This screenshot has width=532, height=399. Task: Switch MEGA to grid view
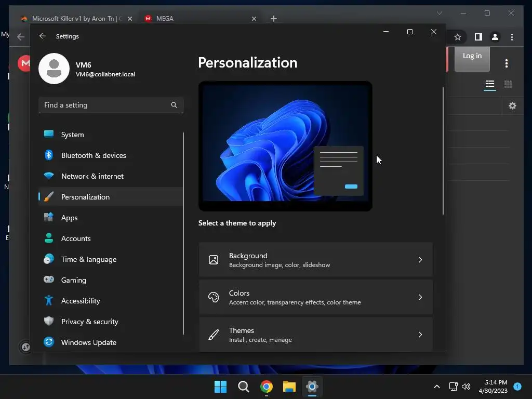pyautogui.click(x=508, y=84)
